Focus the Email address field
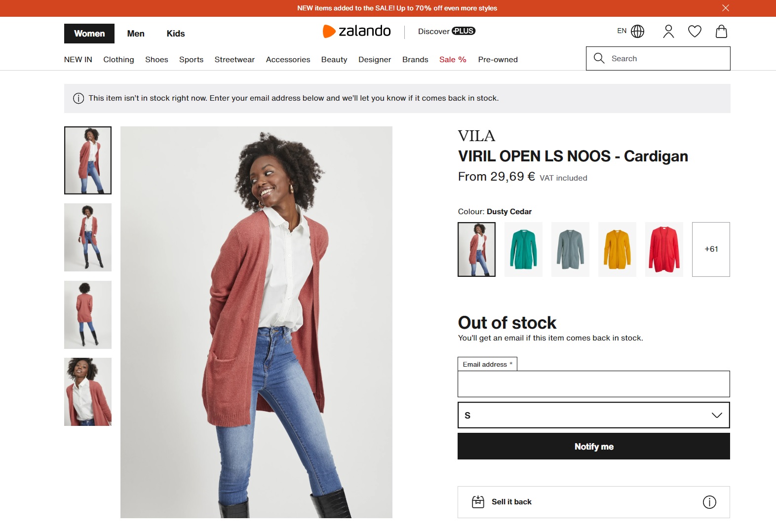The height and width of the screenshot is (532, 776). [x=593, y=384]
